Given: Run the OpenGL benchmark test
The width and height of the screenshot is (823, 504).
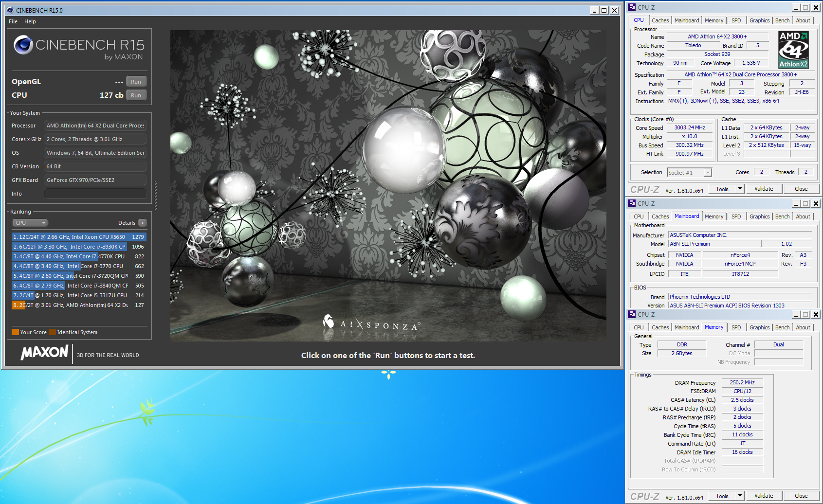Looking at the screenshot, I should [136, 82].
